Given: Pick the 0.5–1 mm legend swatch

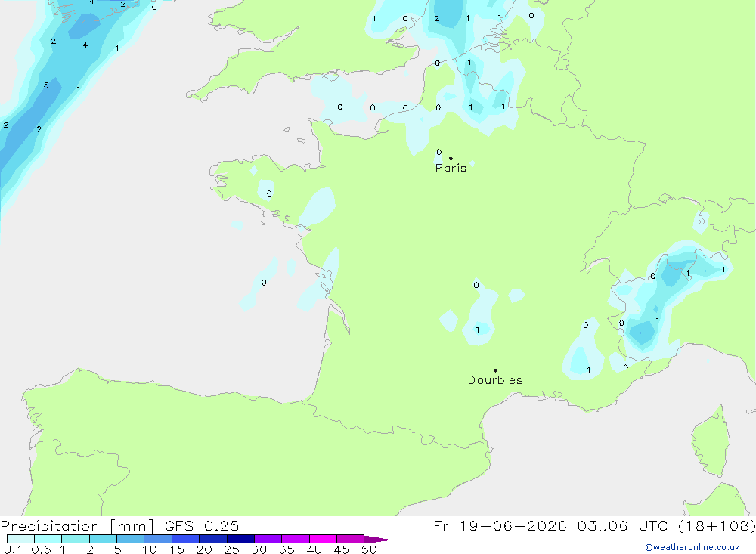Looking at the screenshot, I should 48,539.
